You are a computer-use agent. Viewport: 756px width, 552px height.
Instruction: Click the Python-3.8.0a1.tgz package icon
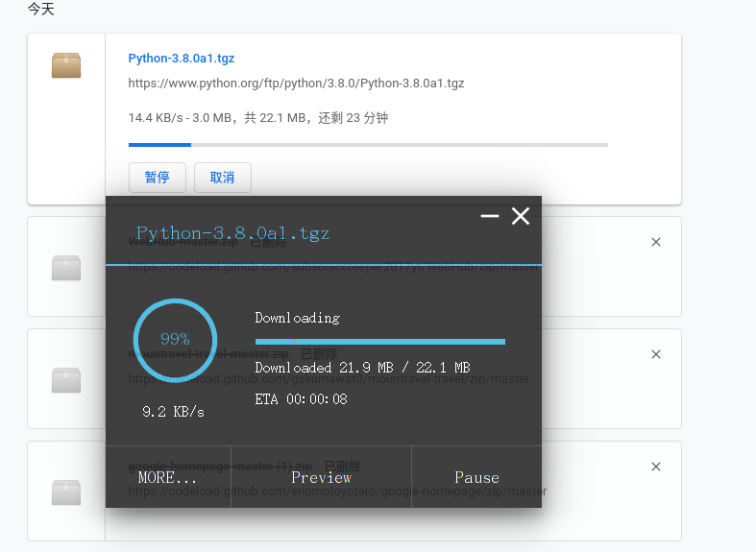66,65
